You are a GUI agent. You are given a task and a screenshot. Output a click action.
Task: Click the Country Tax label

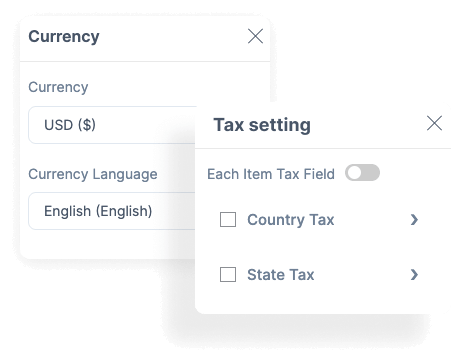coord(291,220)
